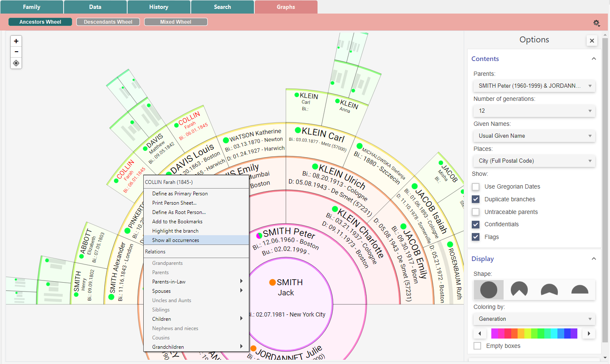Zoom in with the plus button

tap(16, 41)
